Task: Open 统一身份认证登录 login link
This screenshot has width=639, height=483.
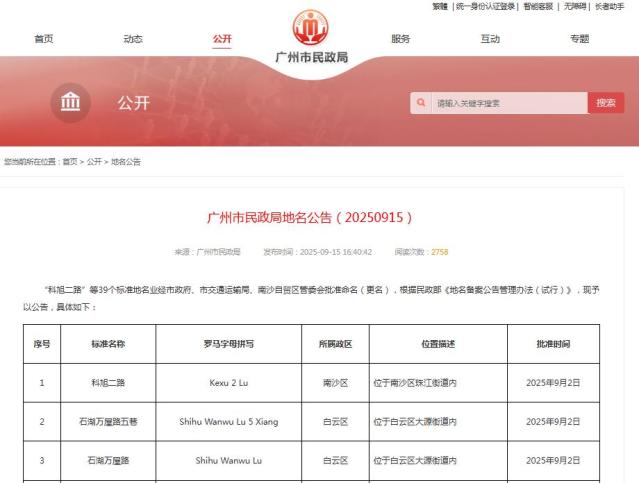Action: 485,7
